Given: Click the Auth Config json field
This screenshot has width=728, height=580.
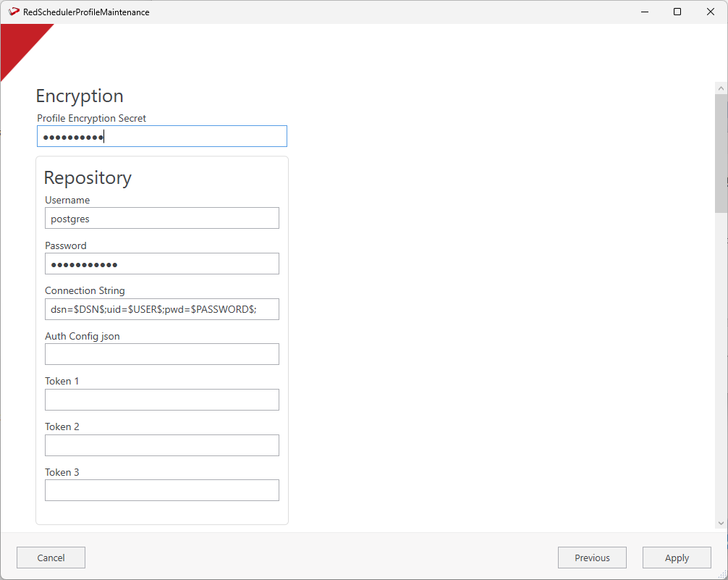Looking at the screenshot, I should pyautogui.click(x=162, y=354).
